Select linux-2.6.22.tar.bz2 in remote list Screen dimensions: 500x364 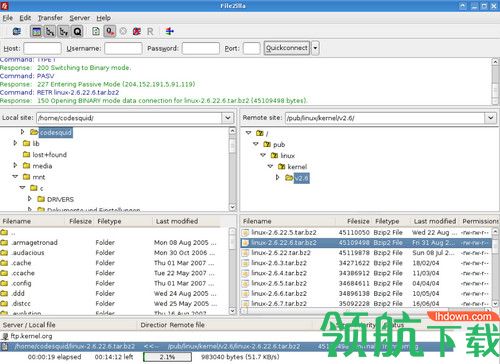coord(366,253)
